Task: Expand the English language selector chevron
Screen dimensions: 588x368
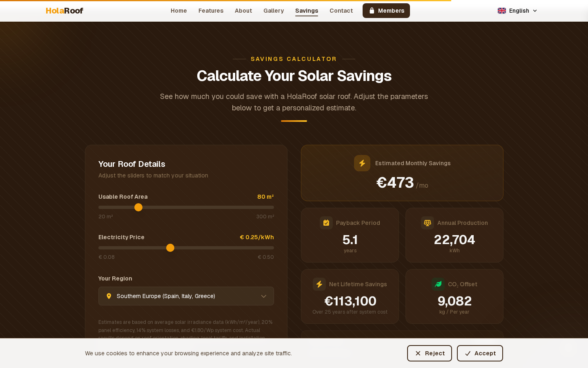Action: (x=535, y=11)
